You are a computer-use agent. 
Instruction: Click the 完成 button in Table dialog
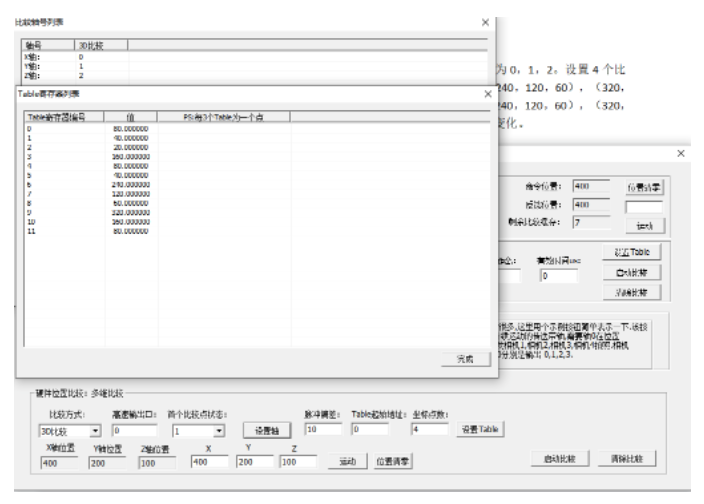(466, 359)
